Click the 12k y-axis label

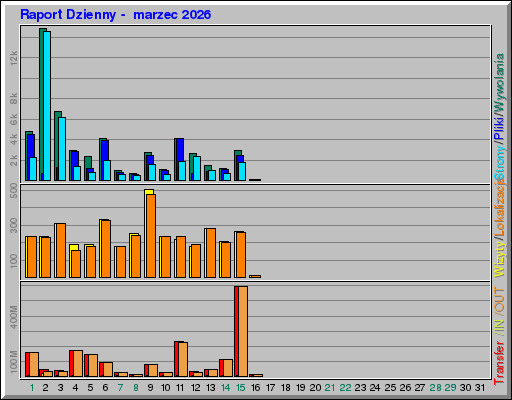coord(14,58)
